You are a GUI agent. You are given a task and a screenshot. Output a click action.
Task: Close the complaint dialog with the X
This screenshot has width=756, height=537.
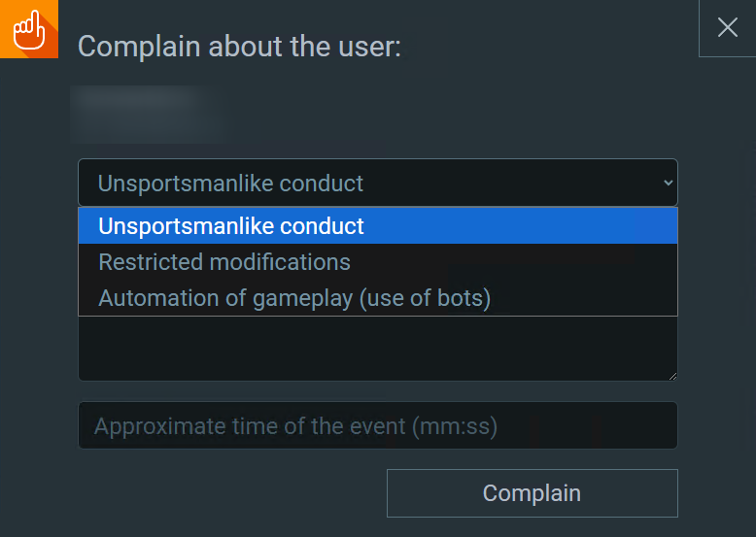[x=727, y=27]
